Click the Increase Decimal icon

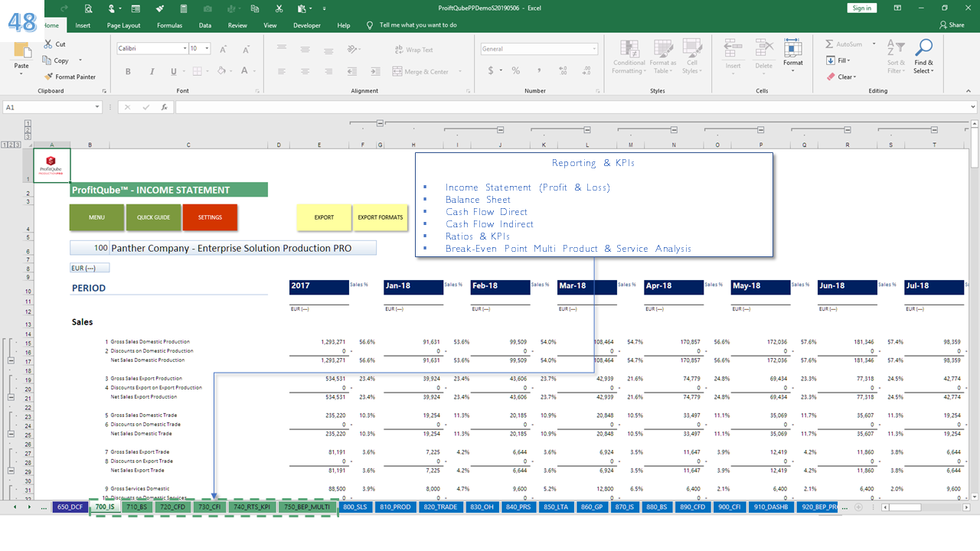click(563, 70)
